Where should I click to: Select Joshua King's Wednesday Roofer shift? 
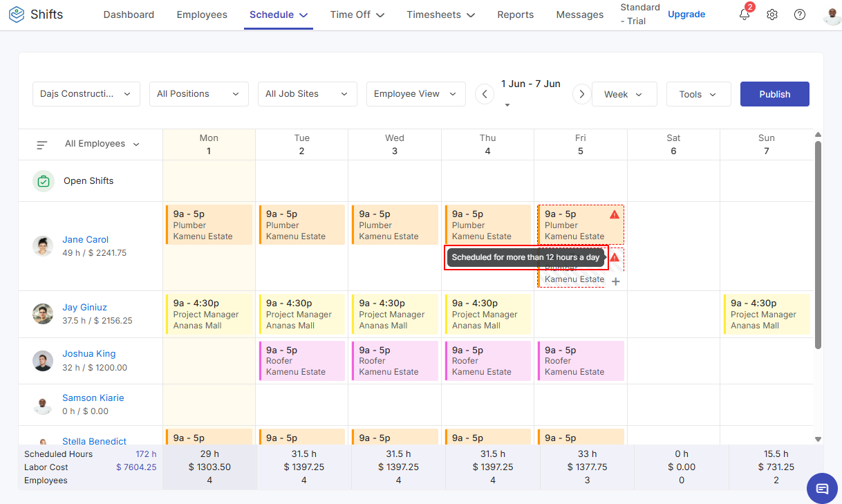(x=395, y=360)
